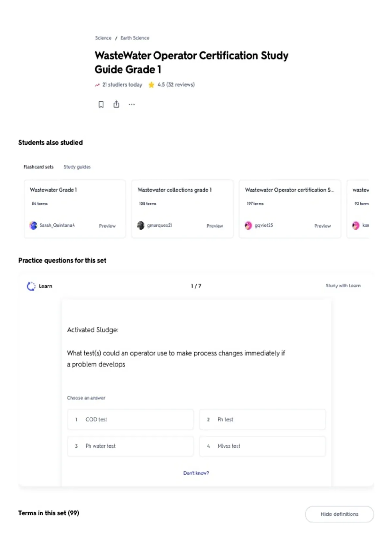
Task: Click the Learn circular icon
Action: tap(31, 286)
